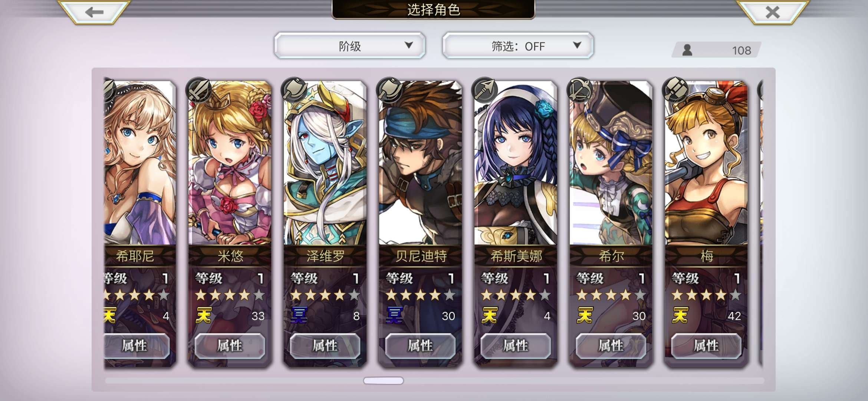Image resolution: width=868 pixels, height=401 pixels.
Task: Click the sword weapon icon on 米悠's card
Action: click(198, 90)
